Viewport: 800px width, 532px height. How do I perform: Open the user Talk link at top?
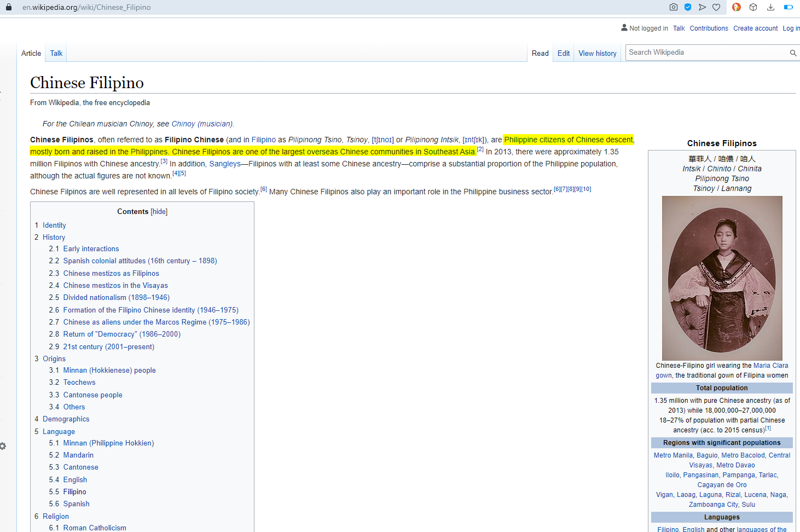[x=679, y=28]
